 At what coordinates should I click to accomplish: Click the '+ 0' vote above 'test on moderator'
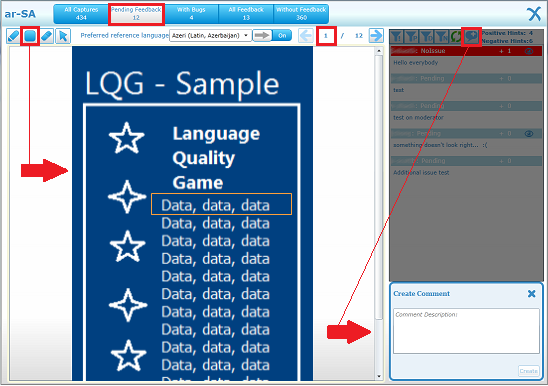point(505,106)
